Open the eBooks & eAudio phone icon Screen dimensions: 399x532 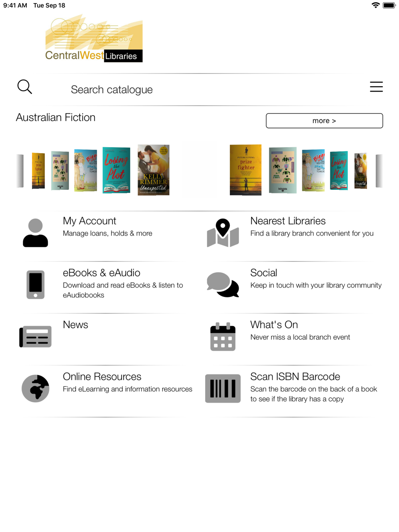pyautogui.click(x=36, y=285)
